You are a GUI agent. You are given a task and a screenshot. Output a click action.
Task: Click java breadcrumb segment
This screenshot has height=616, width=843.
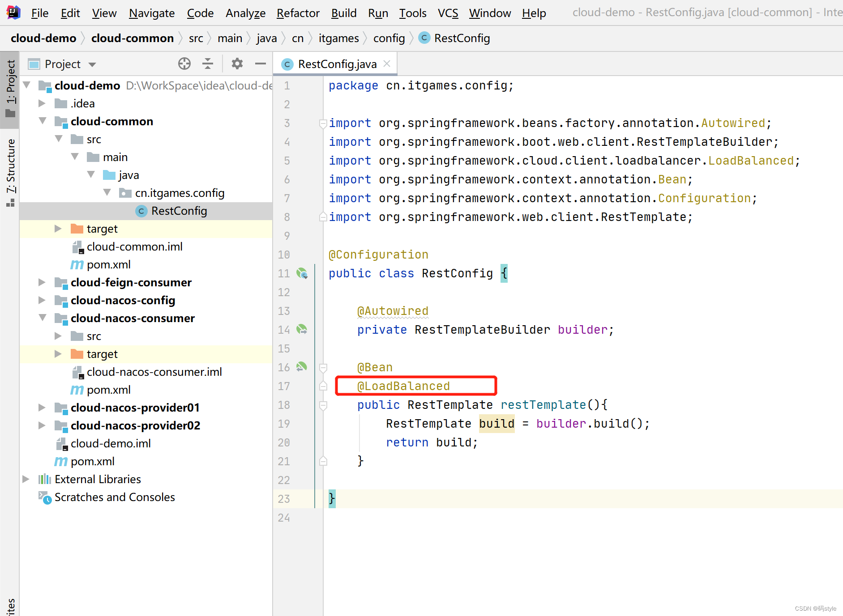tap(267, 38)
